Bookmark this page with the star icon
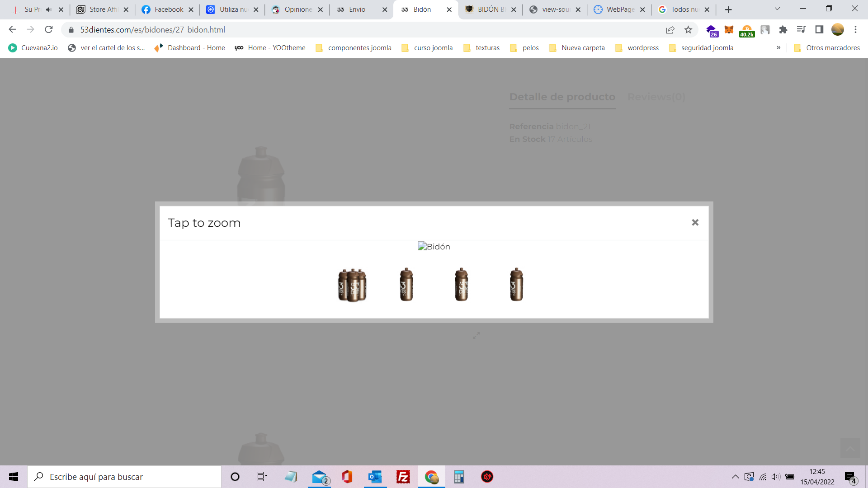This screenshot has height=488, width=868. tap(688, 30)
